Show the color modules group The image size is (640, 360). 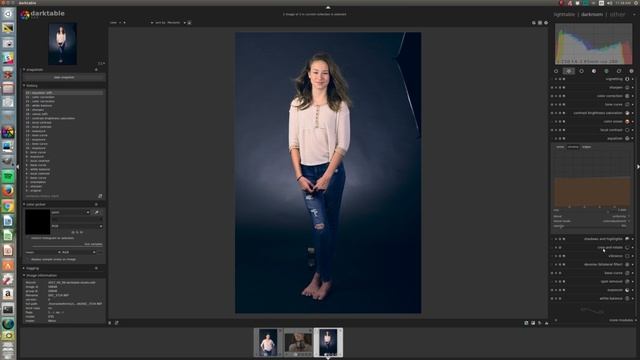tap(607, 71)
